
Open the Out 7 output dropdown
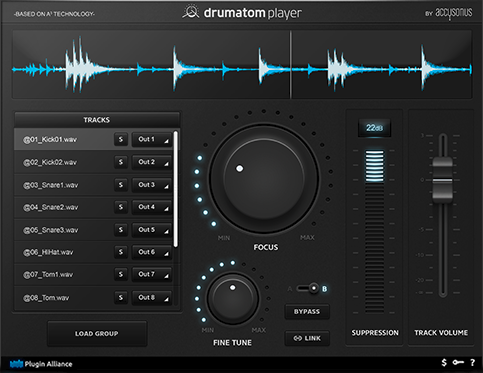click(x=152, y=274)
